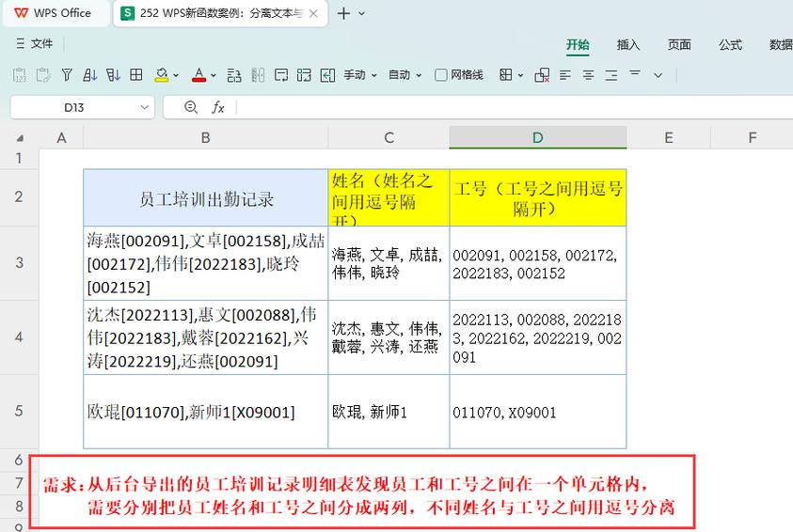Open the font color dropdown arrow
793x532 pixels.
tap(214, 75)
